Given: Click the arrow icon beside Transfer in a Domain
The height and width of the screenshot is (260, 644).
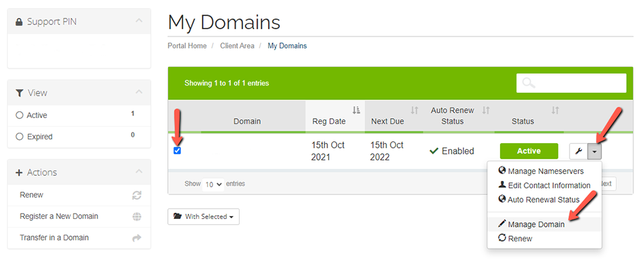Looking at the screenshot, I should tap(137, 238).
